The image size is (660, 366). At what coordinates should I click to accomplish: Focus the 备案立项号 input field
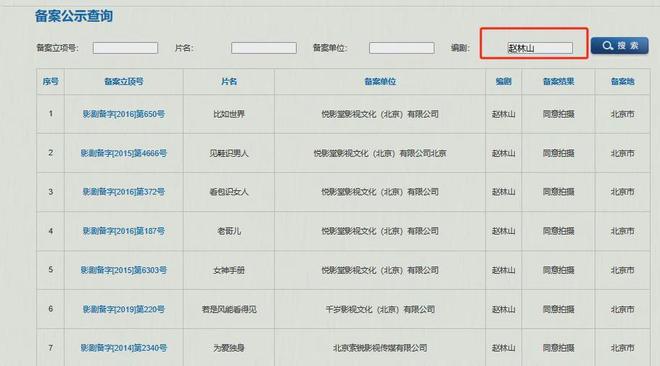coord(125,48)
